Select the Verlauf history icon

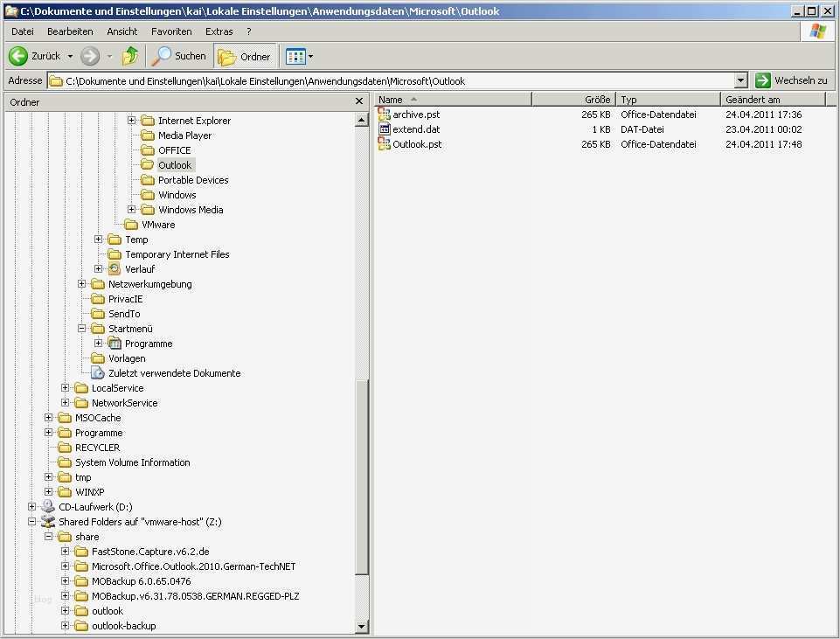click(x=115, y=269)
